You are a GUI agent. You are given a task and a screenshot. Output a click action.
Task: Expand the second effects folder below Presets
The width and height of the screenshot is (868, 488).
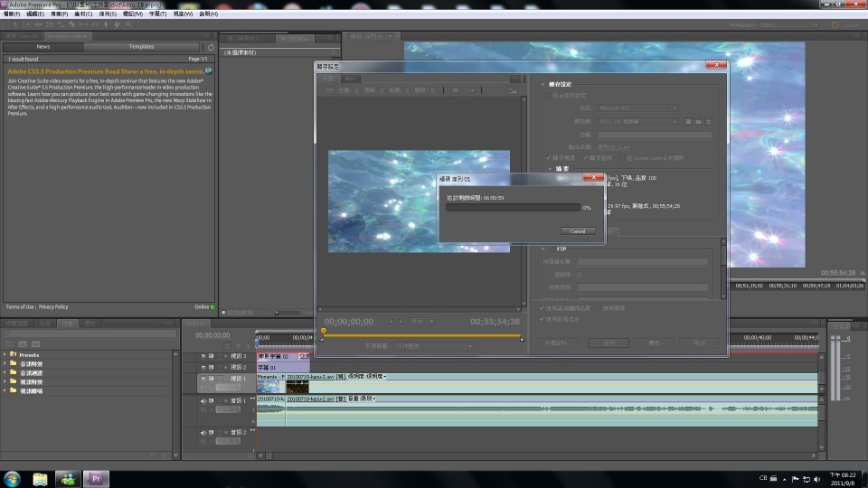click(5, 373)
